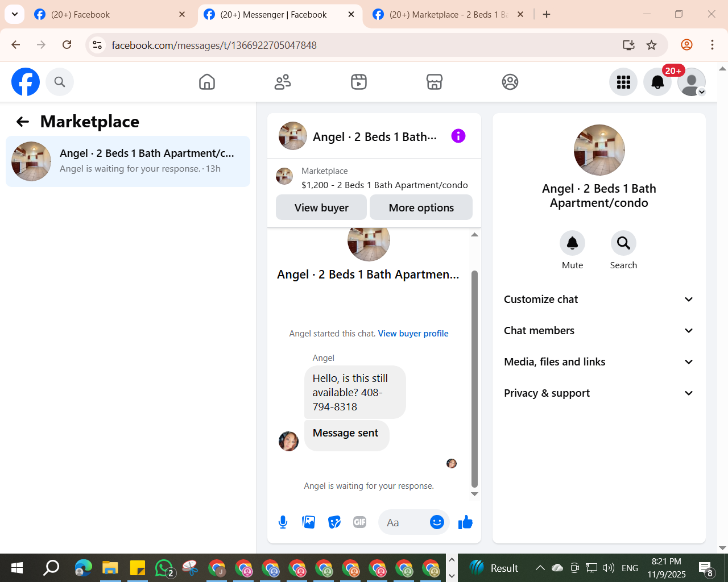
Task: Go back with the browser back arrow
Action: point(16,45)
